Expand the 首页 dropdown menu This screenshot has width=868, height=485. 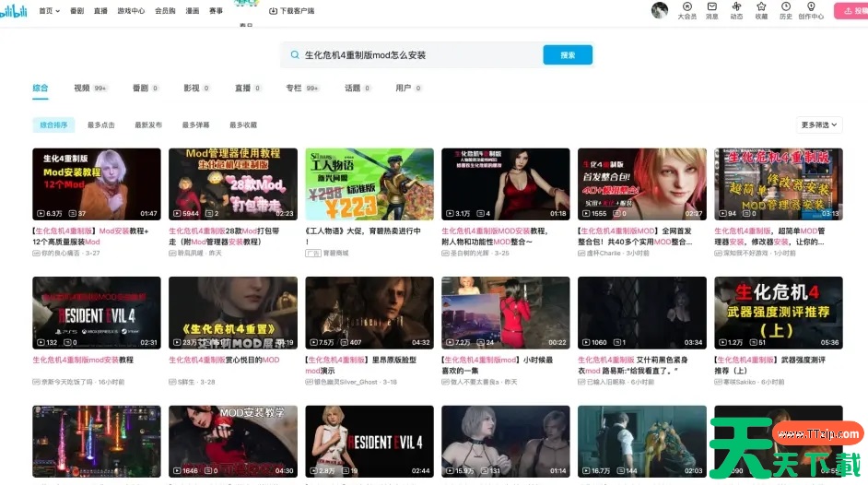coord(49,10)
